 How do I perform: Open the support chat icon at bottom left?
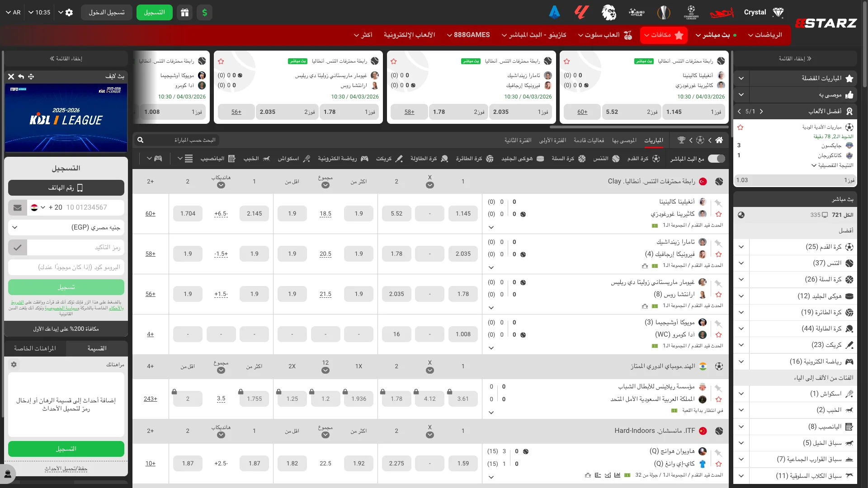coord(8,474)
